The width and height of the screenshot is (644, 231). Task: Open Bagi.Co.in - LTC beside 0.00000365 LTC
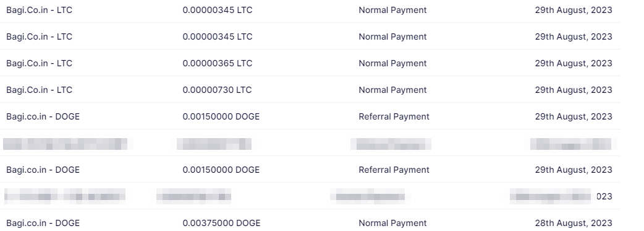(40, 63)
